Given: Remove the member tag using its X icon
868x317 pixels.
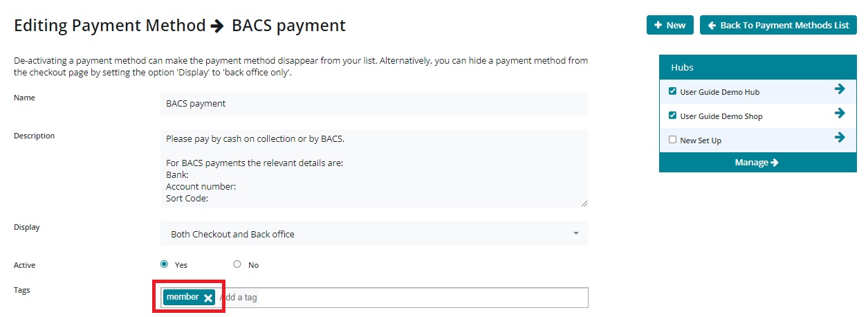Looking at the screenshot, I should (x=207, y=298).
